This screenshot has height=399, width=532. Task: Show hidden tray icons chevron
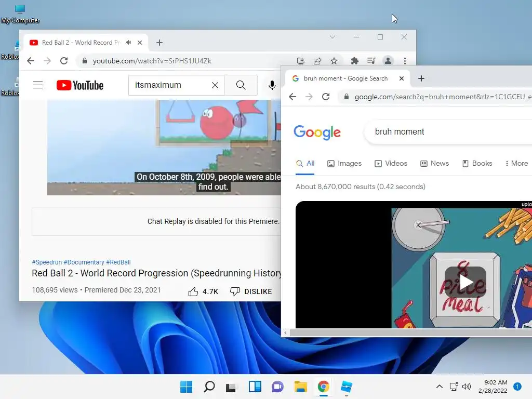pos(440,387)
